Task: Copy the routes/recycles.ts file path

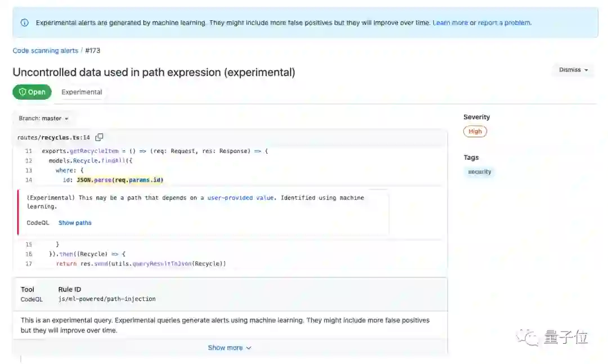Action: point(99,137)
